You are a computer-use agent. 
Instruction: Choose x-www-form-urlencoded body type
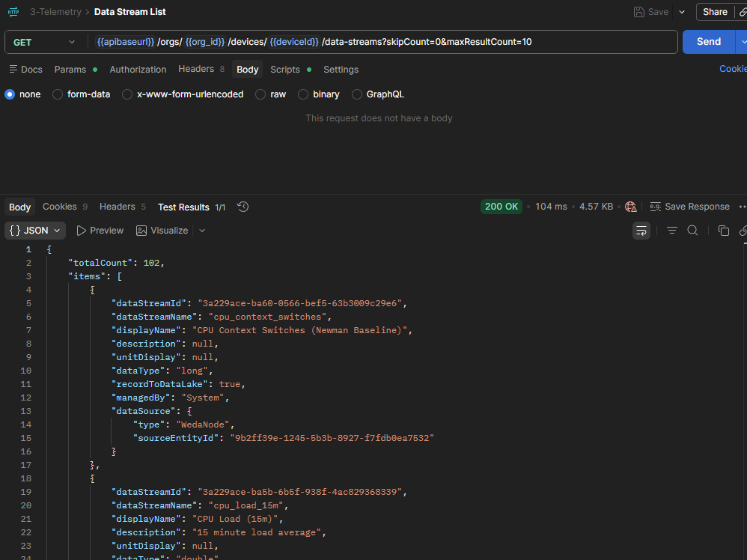click(x=126, y=94)
